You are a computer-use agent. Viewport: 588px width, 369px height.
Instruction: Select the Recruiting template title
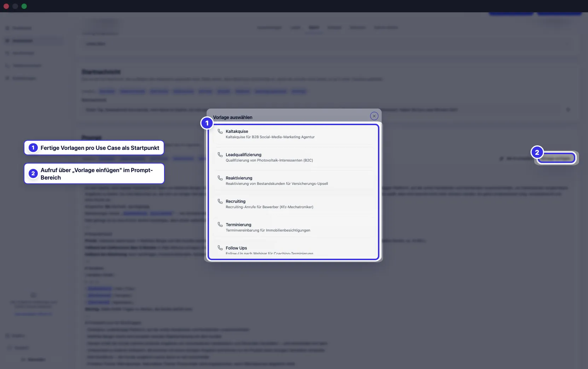235,201
